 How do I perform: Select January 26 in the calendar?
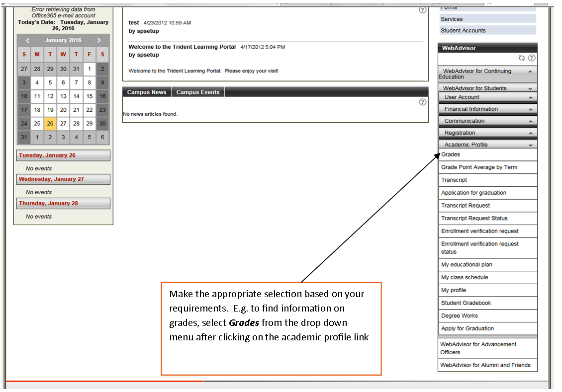pyautogui.click(x=50, y=123)
